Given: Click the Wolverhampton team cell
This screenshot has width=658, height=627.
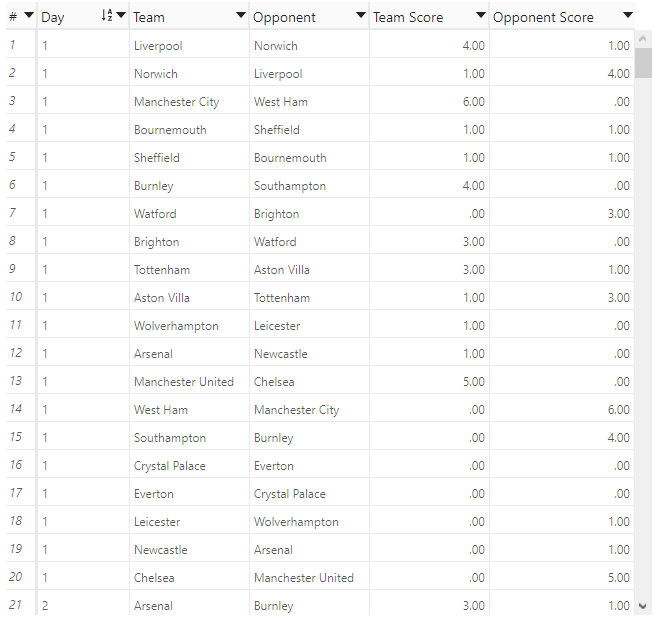Looking at the screenshot, I should (x=176, y=326).
